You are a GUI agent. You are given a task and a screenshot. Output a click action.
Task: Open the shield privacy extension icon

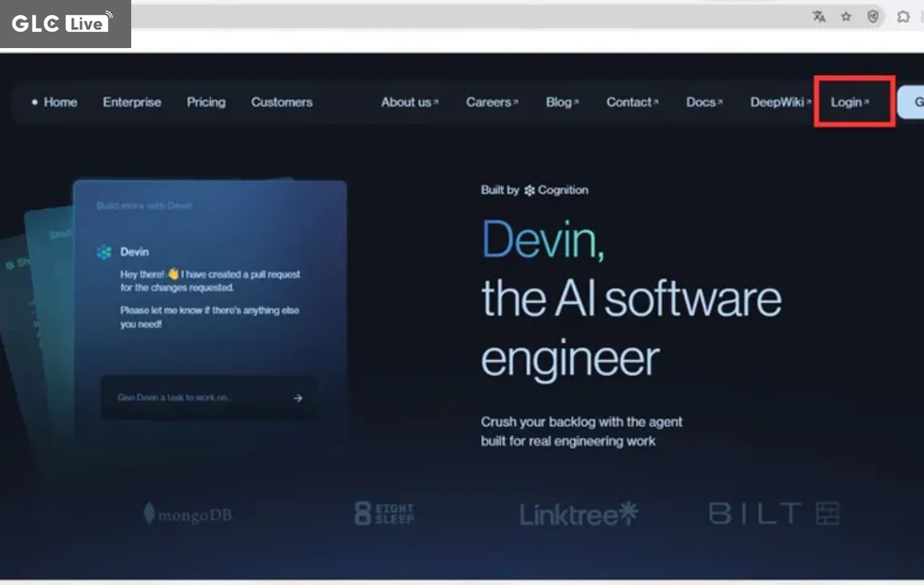point(873,17)
